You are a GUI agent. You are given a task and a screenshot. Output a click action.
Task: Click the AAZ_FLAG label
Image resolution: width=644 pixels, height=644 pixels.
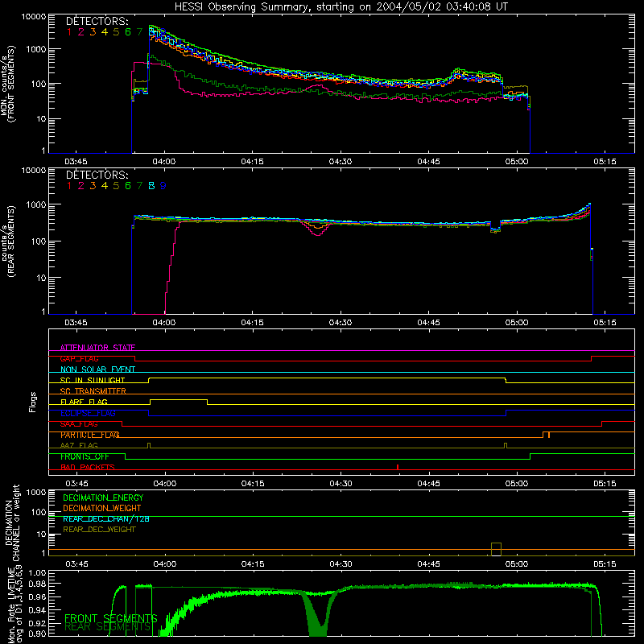click(x=79, y=446)
